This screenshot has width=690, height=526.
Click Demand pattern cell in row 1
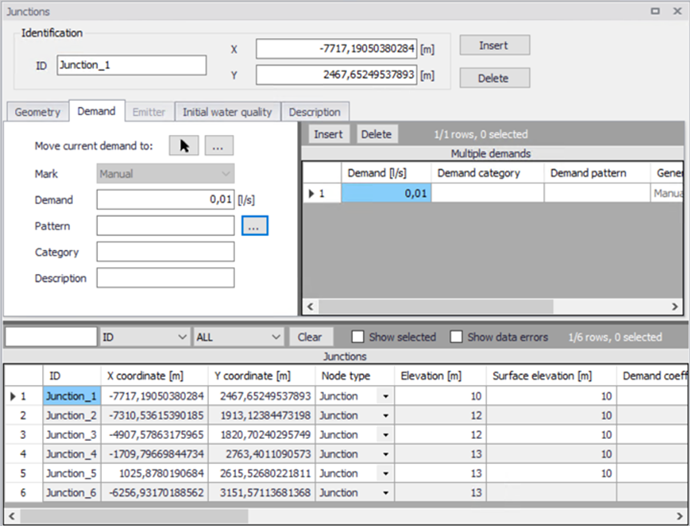(597, 193)
